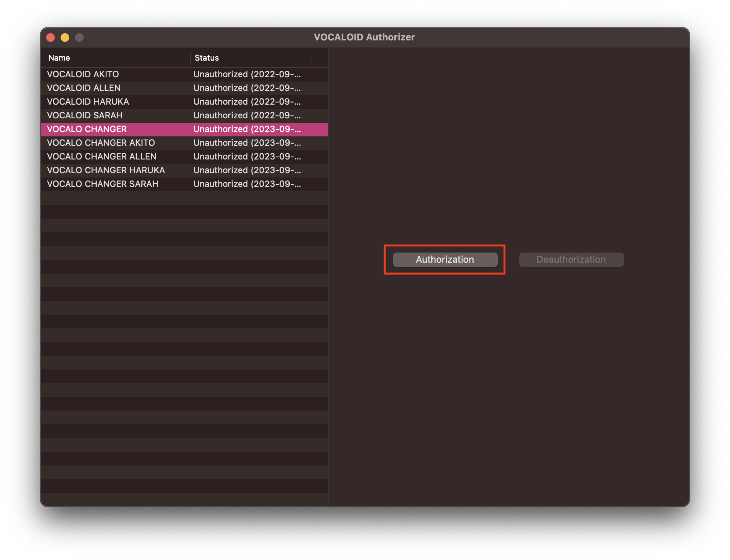Click the column divider between Name and Status

point(191,58)
